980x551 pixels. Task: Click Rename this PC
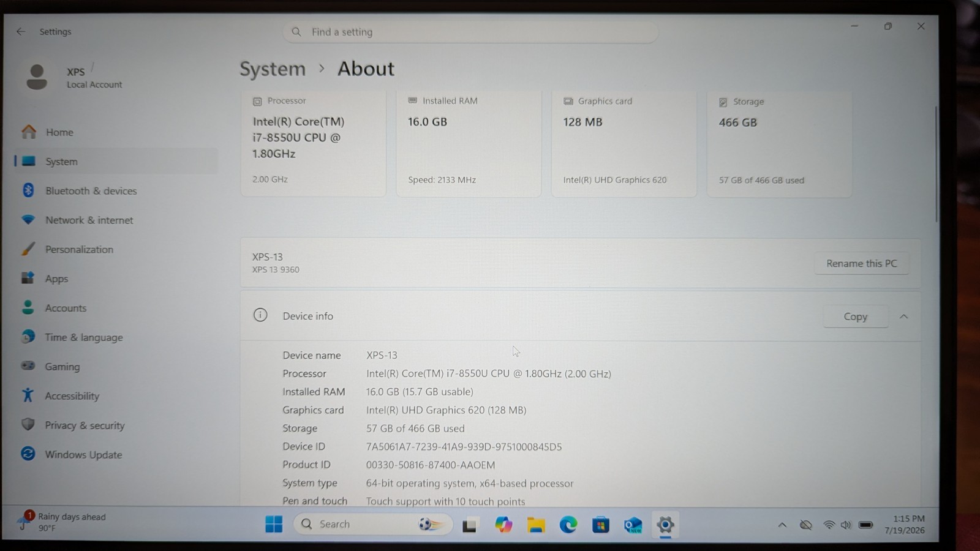(861, 263)
